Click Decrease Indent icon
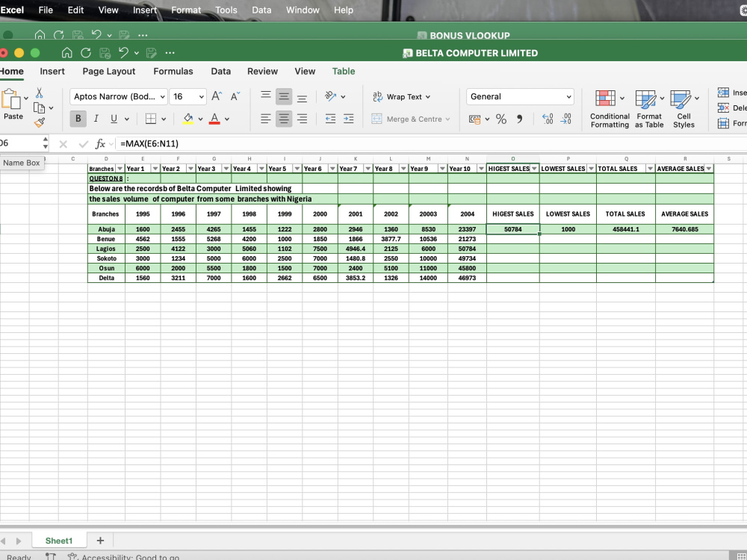747x560 pixels. pos(330,119)
